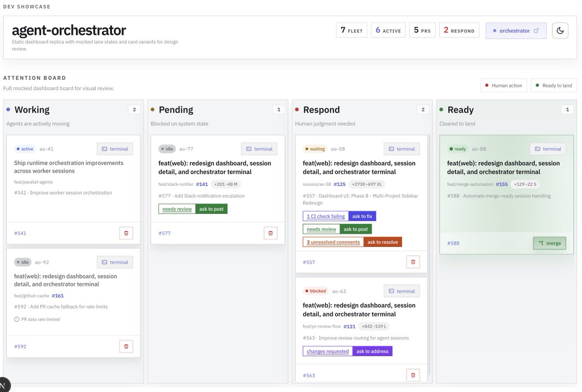Click the Pending lane heading

point(176,110)
